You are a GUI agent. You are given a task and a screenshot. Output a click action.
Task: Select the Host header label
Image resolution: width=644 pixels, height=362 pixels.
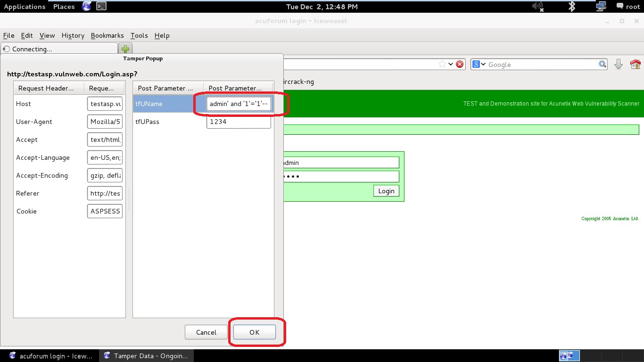24,104
